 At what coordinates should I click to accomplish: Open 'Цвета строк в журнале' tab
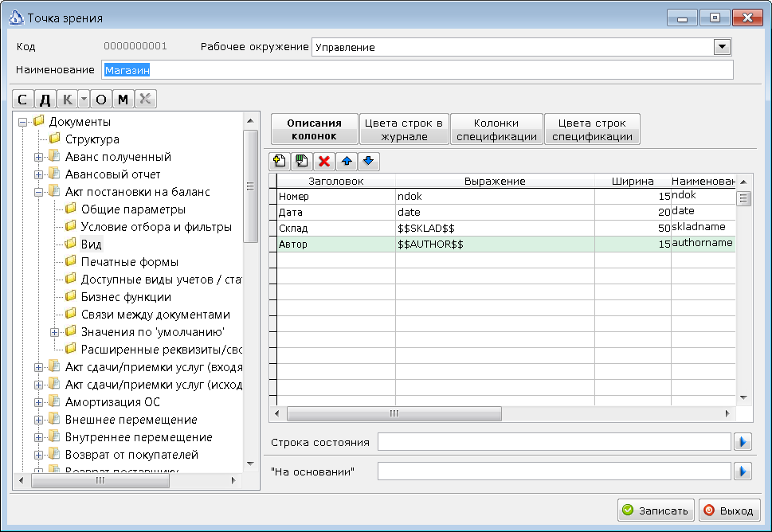[x=404, y=130]
